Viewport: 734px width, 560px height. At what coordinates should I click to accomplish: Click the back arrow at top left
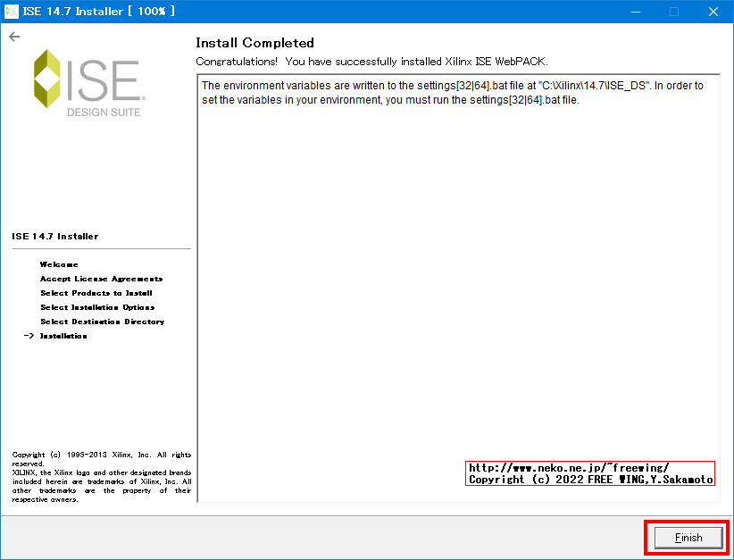click(x=14, y=37)
